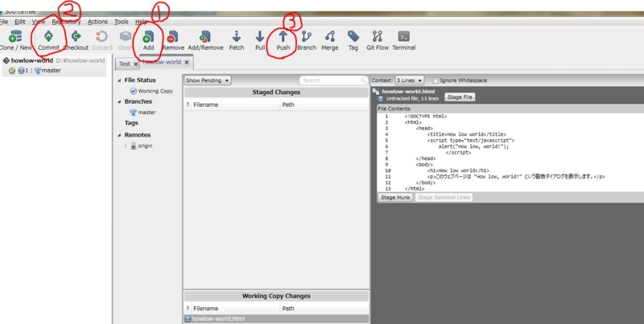Close the howlow-world tab
Screen dimensions: 644x324
pyautogui.click(x=187, y=63)
